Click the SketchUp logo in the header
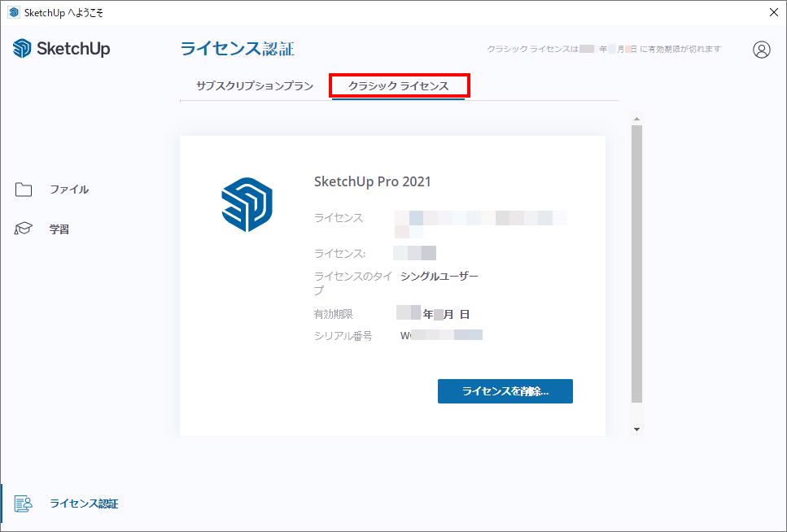 61,49
